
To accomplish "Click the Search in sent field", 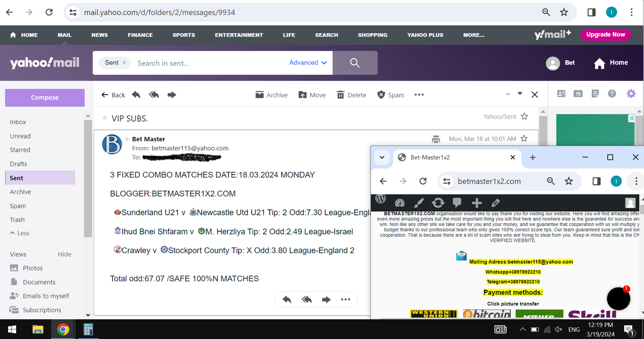I will click(209, 63).
